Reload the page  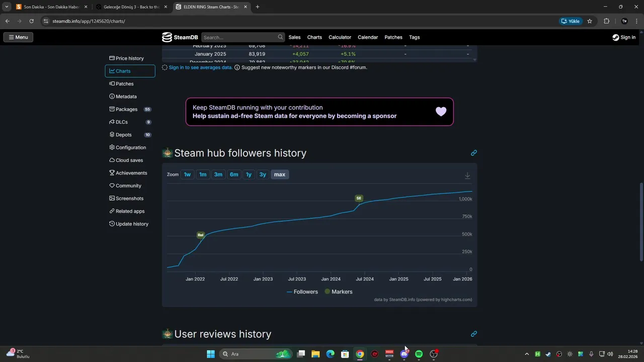31,21
